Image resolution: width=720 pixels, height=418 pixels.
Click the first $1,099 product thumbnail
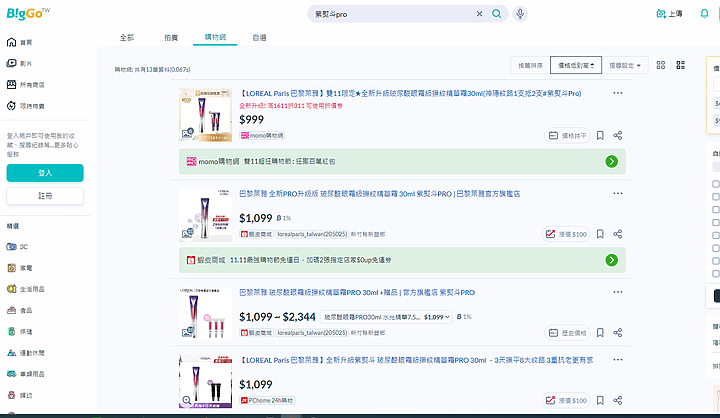205,215
